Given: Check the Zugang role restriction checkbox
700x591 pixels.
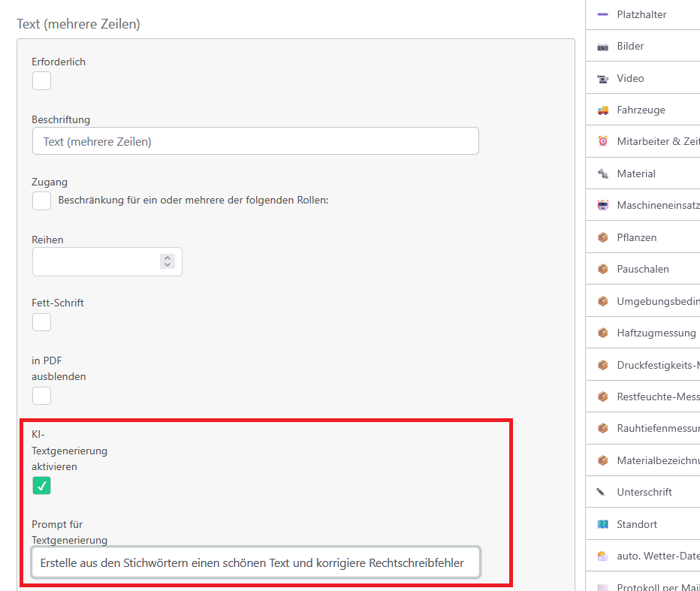Looking at the screenshot, I should [41, 201].
